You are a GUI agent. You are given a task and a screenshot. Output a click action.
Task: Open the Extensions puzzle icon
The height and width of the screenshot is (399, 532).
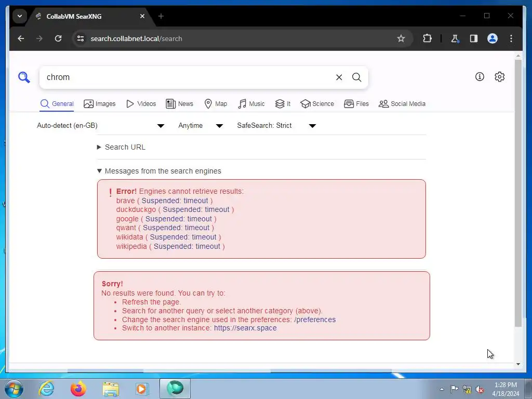point(427,38)
